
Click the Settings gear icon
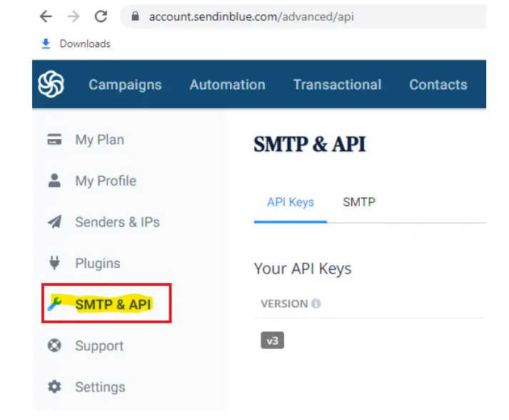click(x=54, y=386)
